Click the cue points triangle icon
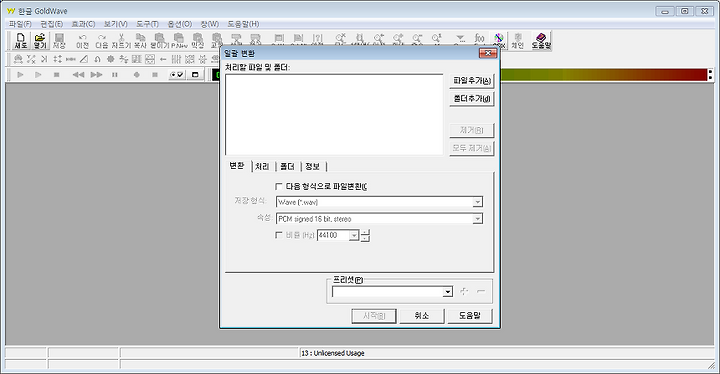This screenshot has height=374, width=720. (460, 39)
